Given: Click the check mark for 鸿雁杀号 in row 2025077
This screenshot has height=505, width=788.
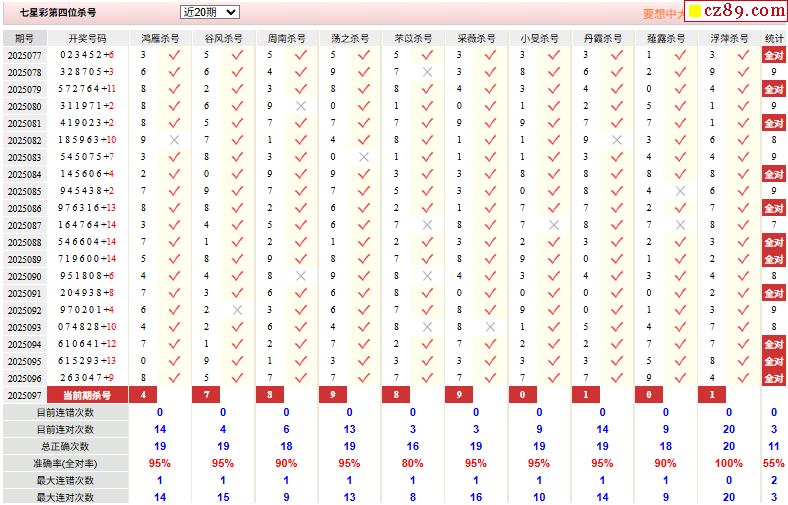Looking at the screenshot, I should pyautogui.click(x=174, y=55).
